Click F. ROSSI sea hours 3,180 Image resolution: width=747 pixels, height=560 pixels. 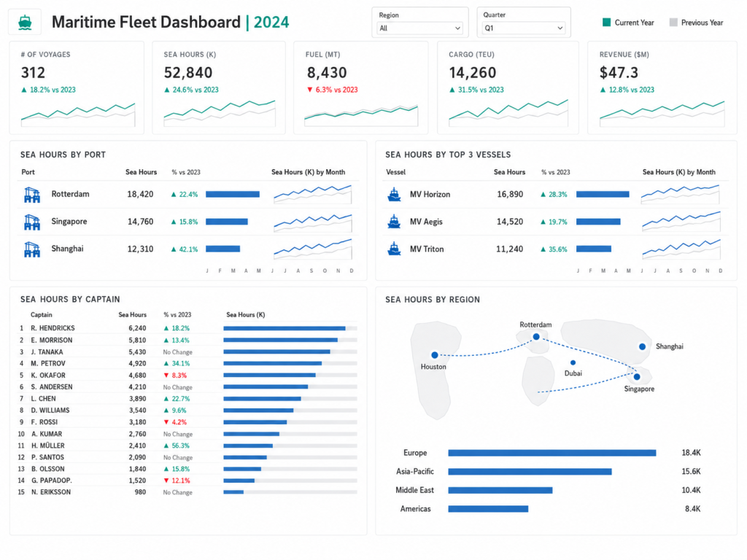coord(137,422)
